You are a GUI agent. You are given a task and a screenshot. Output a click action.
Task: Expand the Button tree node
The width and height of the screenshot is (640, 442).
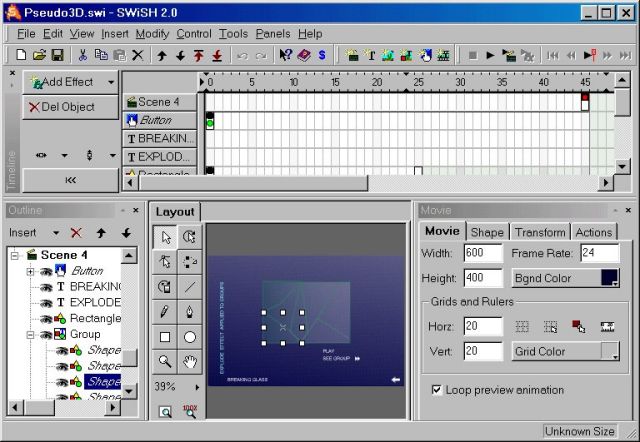tap(31, 271)
